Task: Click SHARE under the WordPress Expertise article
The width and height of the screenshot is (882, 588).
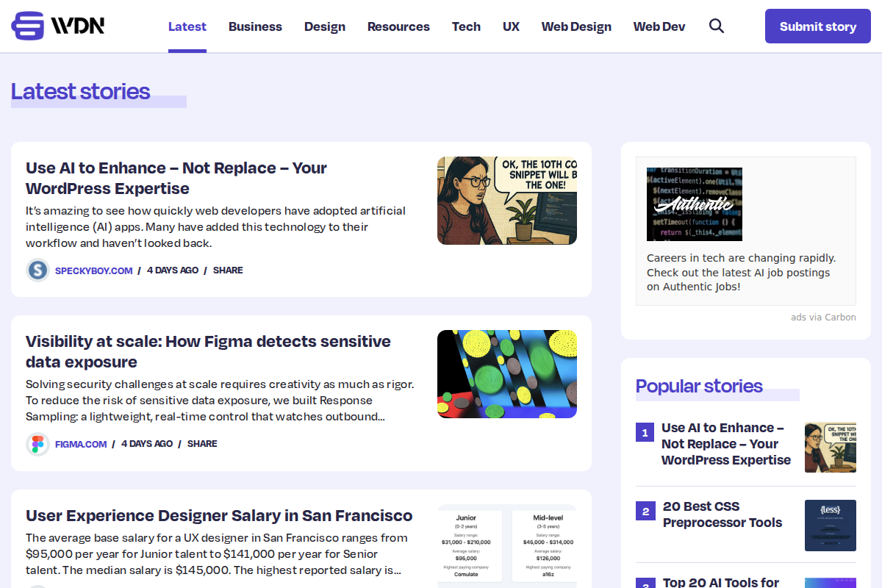Action: click(x=228, y=270)
